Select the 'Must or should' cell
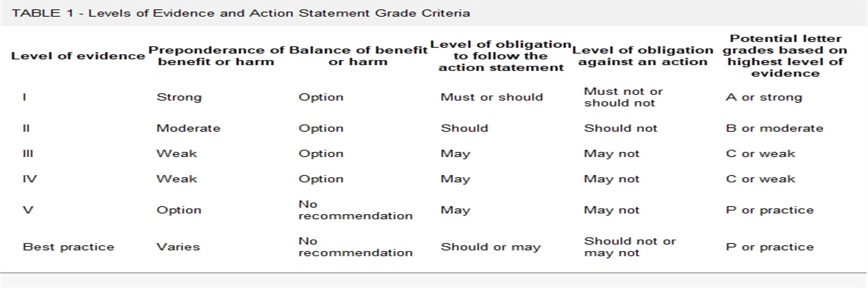The width and height of the screenshot is (868, 288). 492,97
